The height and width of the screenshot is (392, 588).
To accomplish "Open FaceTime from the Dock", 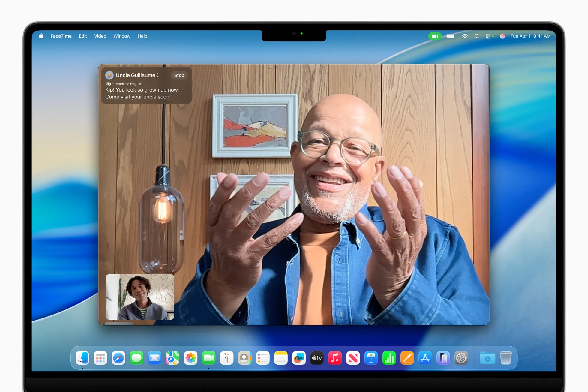I will coord(208,358).
